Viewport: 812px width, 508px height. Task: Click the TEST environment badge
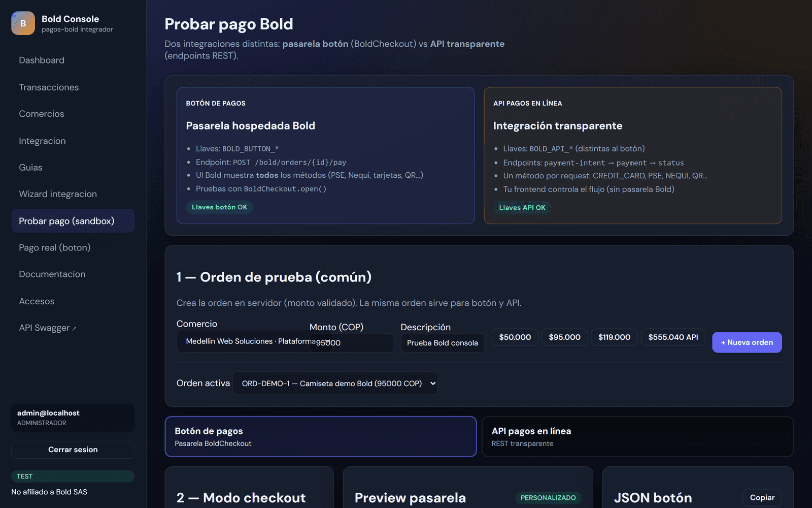(x=73, y=476)
